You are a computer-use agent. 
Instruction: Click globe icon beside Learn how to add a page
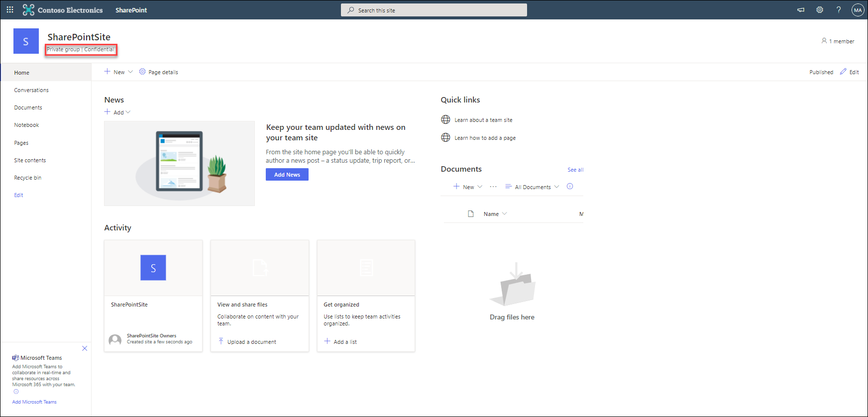click(x=445, y=137)
